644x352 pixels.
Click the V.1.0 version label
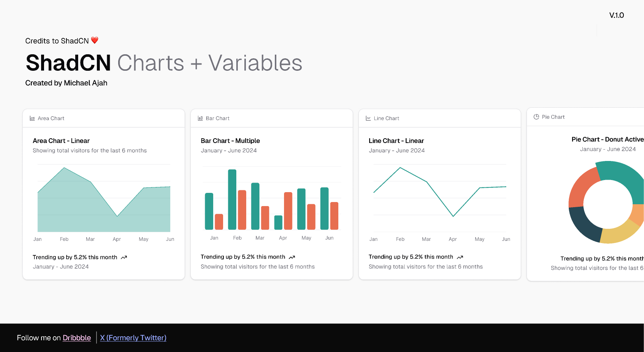click(616, 15)
